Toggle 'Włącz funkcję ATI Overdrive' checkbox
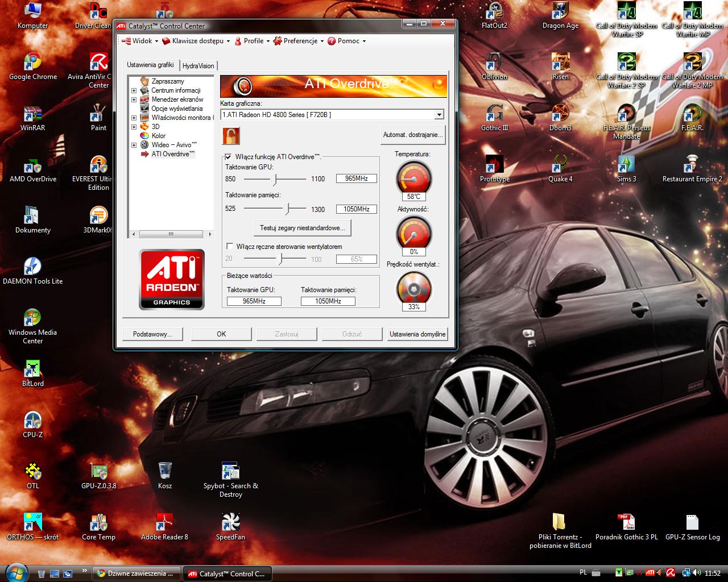 click(x=229, y=157)
